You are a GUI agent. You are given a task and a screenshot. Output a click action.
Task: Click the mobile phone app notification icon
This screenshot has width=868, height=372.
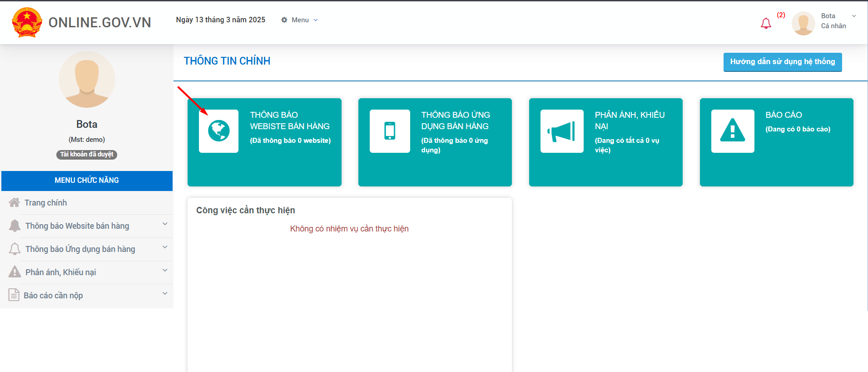pos(390,131)
